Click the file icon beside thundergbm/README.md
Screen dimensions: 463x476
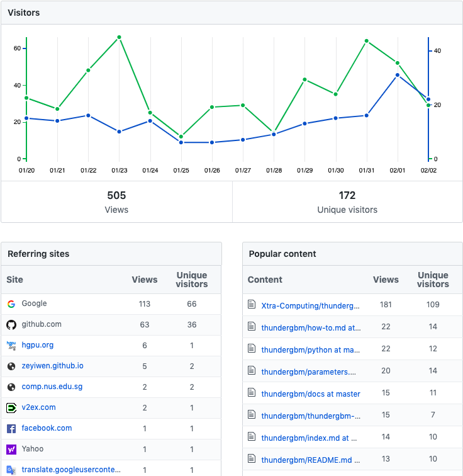click(x=252, y=459)
